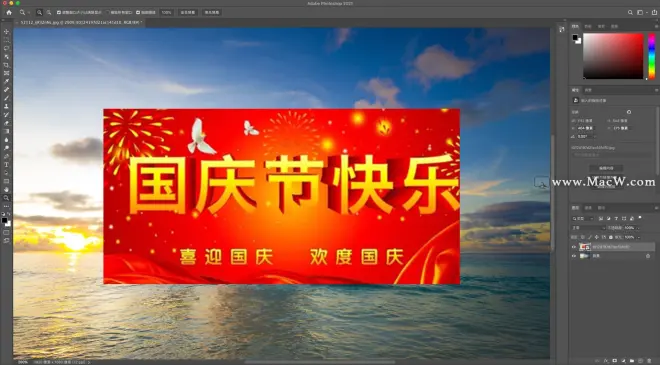Switch to the Adjustments tab beside Properties
Screen dimensions: 660x365
(588, 90)
